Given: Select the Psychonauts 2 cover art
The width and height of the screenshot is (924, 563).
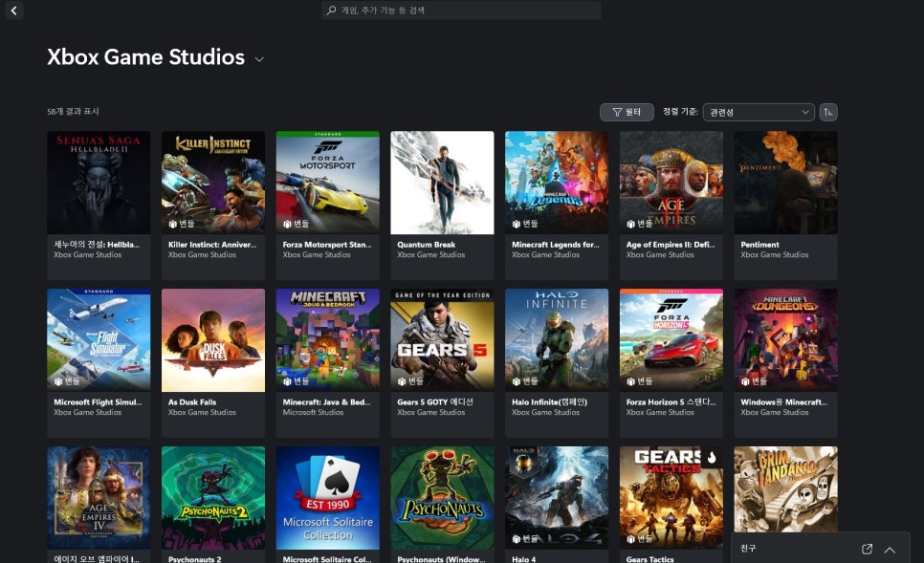Looking at the screenshot, I should tap(213, 498).
